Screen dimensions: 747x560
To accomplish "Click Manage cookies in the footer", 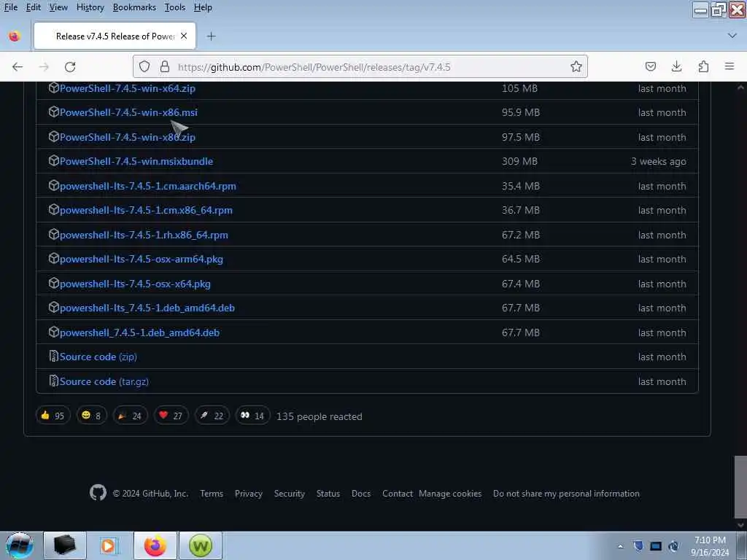I will point(450,494).
